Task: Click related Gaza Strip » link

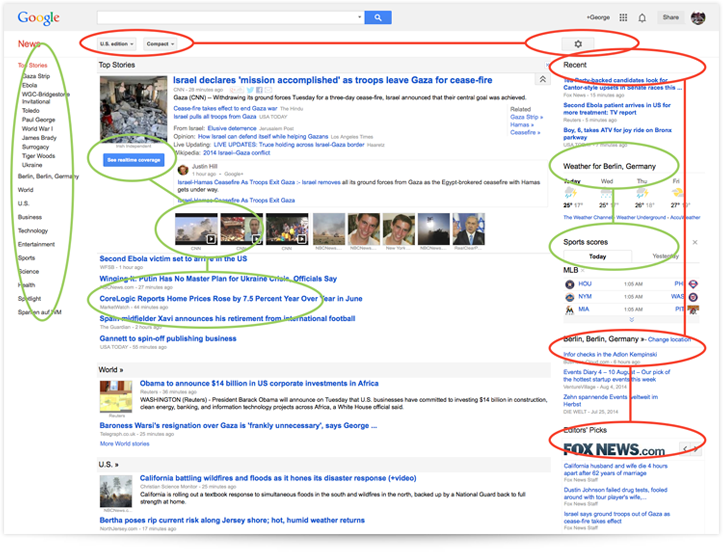Action: click(526, 117)
